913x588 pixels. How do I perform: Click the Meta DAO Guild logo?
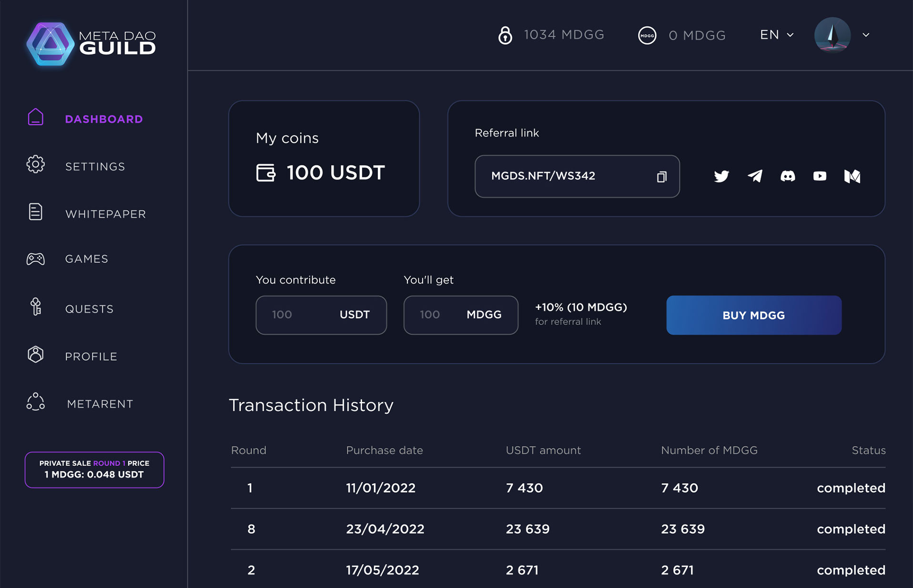point(91,43)
